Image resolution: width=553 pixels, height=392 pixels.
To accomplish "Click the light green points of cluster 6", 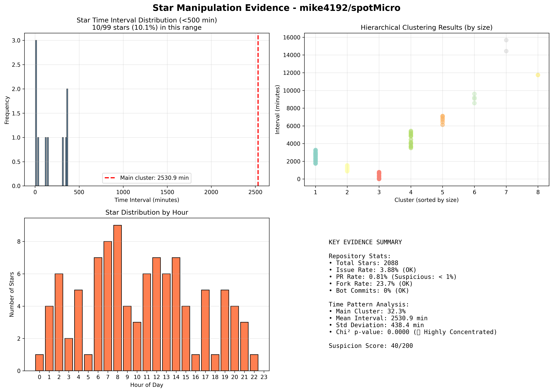I will point(474,98).
